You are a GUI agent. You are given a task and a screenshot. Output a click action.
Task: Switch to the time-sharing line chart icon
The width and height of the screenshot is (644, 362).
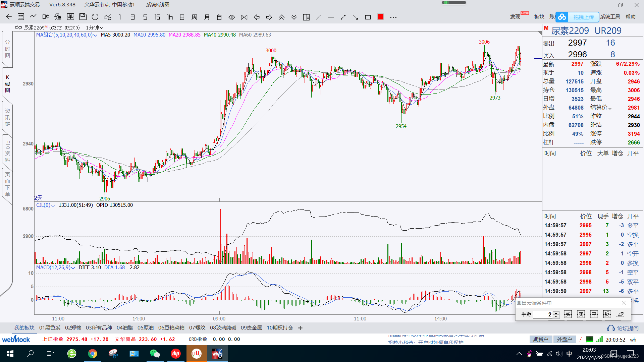pos(33,17)
